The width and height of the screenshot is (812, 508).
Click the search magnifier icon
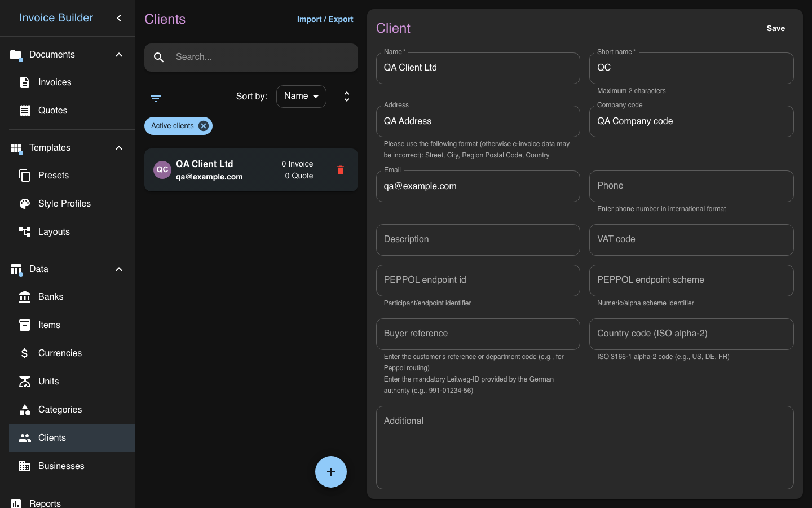point(159,57)
